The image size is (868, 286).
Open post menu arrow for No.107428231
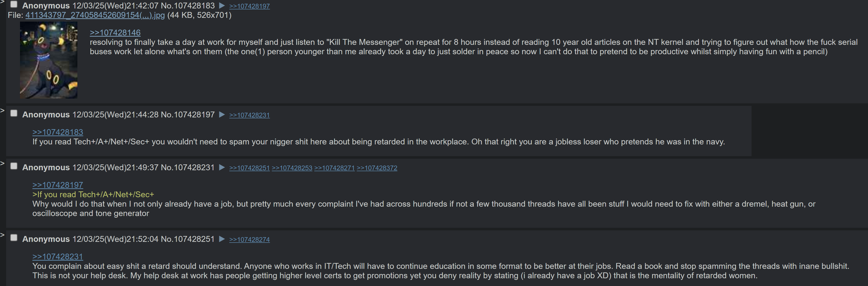tap(222, 168)
